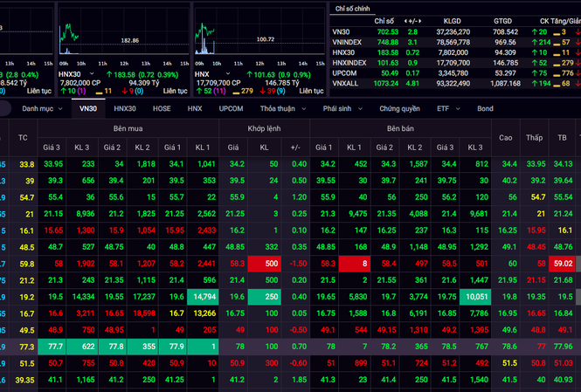Switch to the HNX30 tab
This screenshot has height=392, width=581.
125,108
